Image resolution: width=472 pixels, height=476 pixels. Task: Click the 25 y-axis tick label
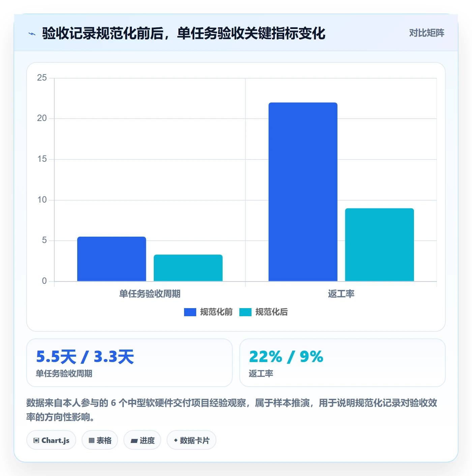click(x=42, y=78)
